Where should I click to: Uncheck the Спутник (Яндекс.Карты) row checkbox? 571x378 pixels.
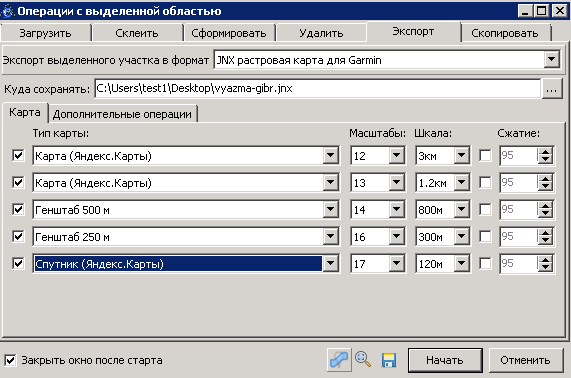[18, 263]
